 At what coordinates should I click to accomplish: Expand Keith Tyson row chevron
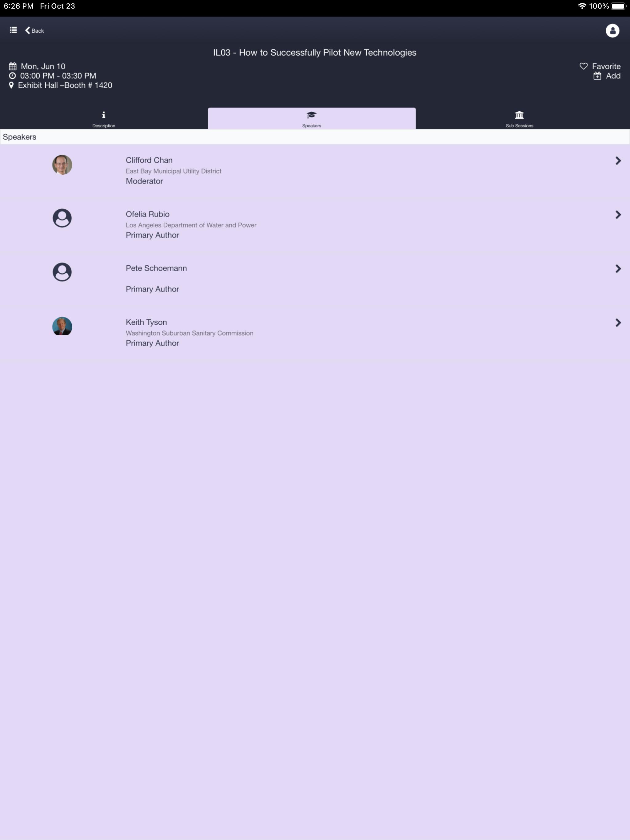(x=618, y=323)
